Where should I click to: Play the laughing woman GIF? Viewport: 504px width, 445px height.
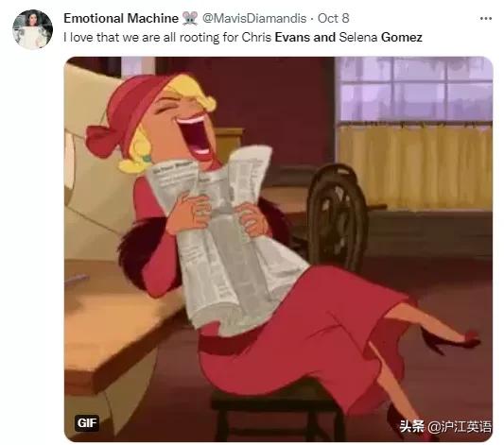[278, 249]
